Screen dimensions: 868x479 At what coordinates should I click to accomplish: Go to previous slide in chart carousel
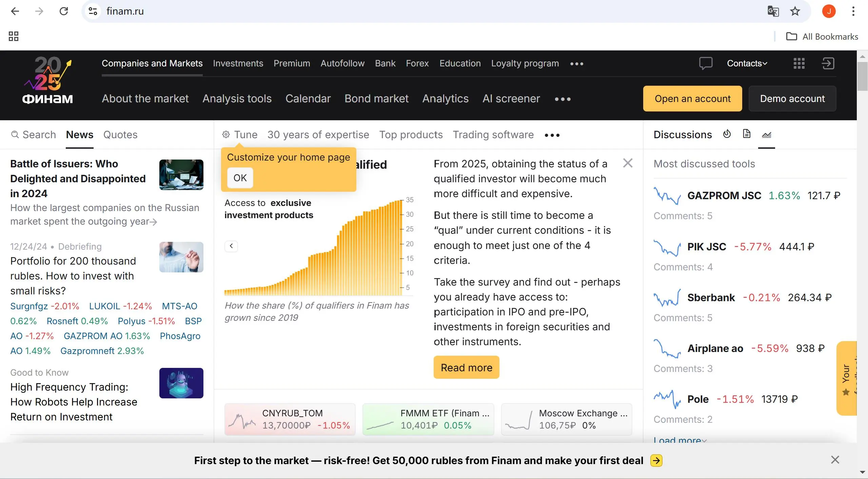click(x=231, y=246)
